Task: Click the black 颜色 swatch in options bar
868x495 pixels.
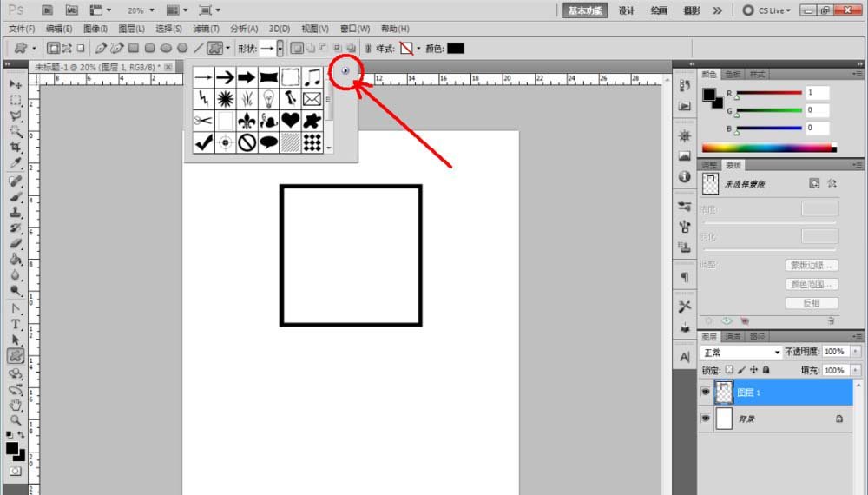Action: pos(456,49)
